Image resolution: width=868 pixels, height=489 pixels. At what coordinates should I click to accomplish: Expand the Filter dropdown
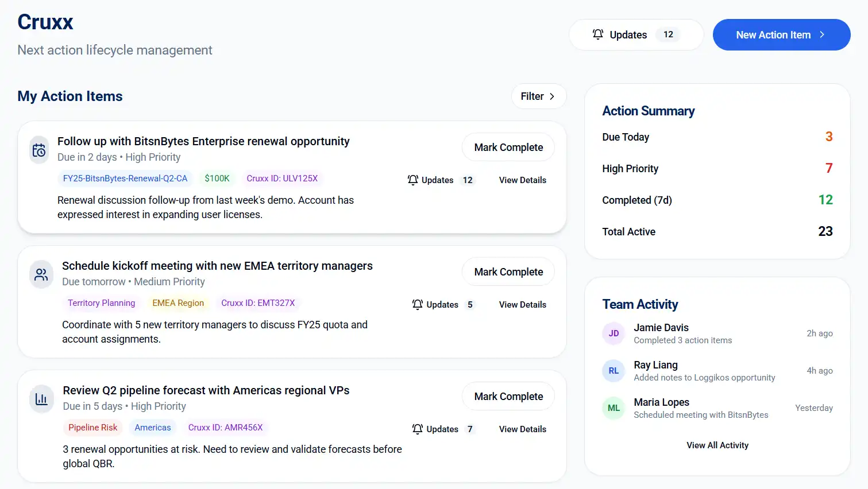click(538, 96)
